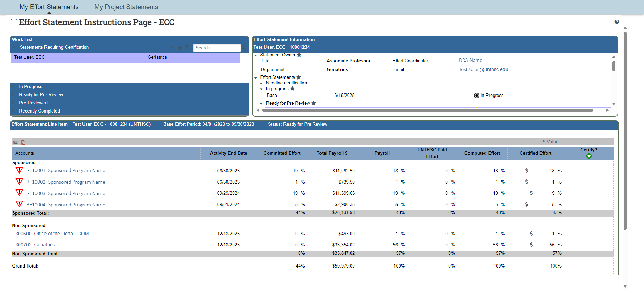
Task: Collapse the Effort Statements tree node
Action: 256,78
